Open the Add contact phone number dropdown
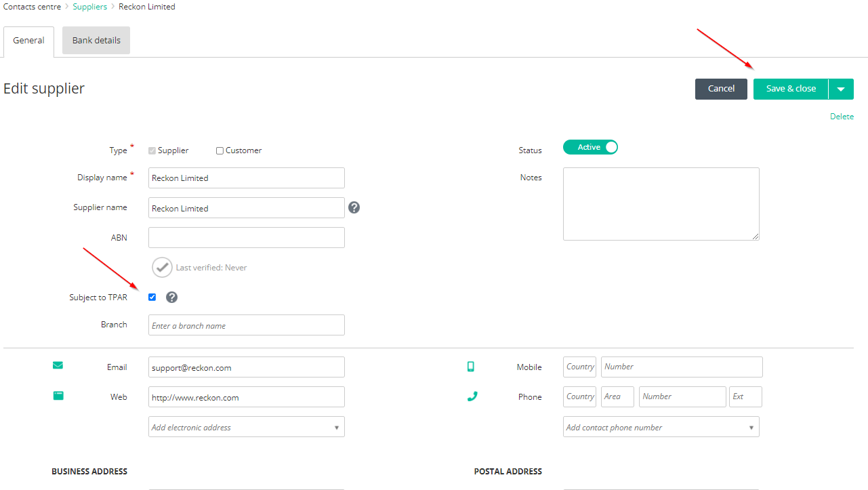The width and height of the screenshot is (868, 490). pyautogui.click(x=661, y=427)
